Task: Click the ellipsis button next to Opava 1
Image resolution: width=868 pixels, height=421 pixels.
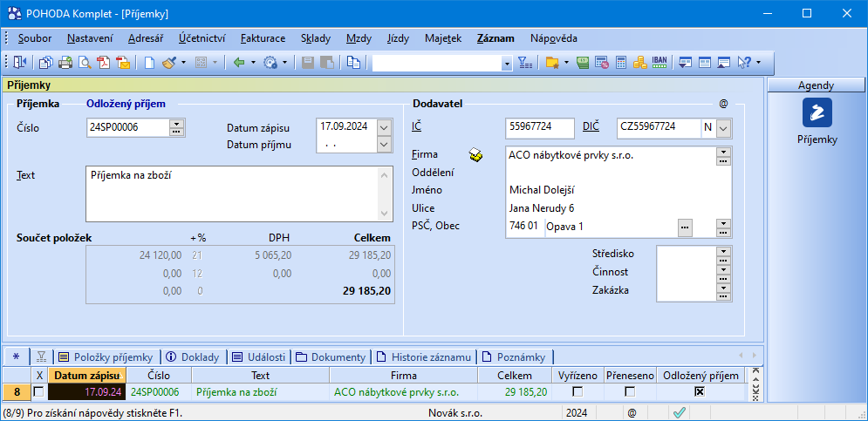Action: (x=685, y=227)
